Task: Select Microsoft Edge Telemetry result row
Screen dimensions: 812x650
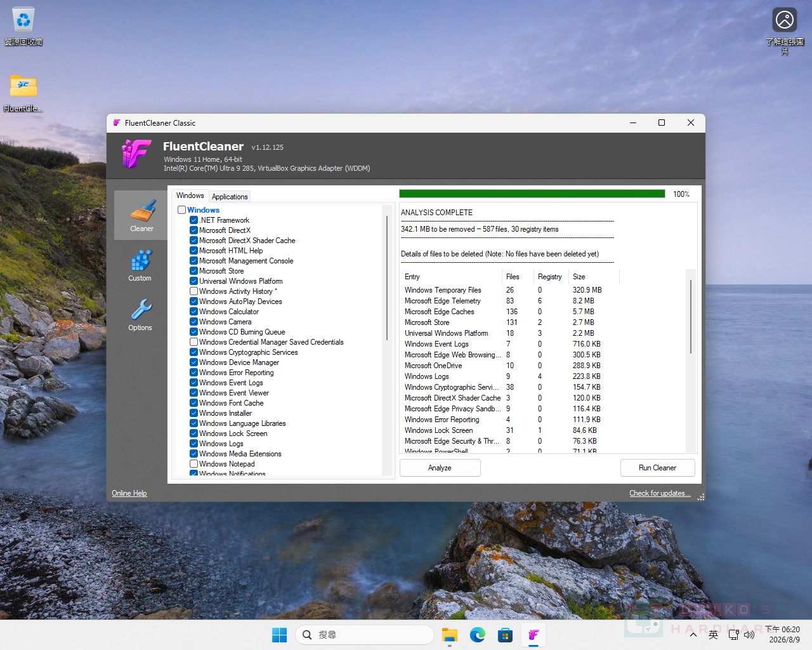Action: (x=509, y=301)
